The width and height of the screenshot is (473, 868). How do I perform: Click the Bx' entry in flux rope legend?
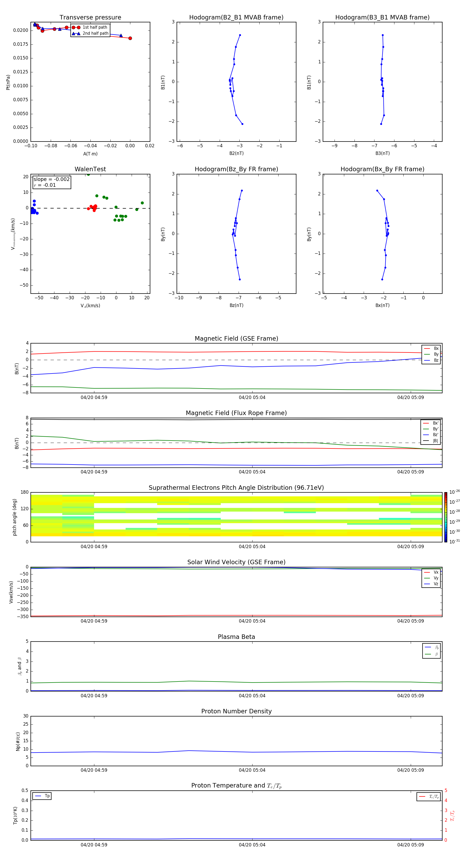point(431,423)
